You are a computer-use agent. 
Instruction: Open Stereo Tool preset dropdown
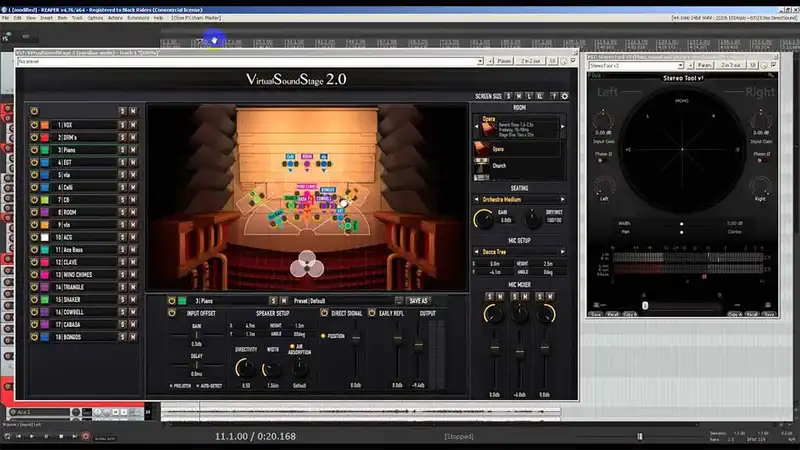[x=680, y=65]
